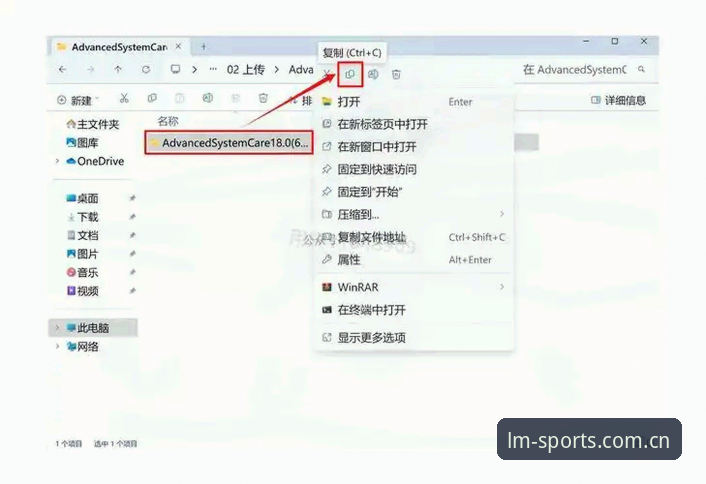Click the 选中 1 个项目 status text

coord(115,443)
